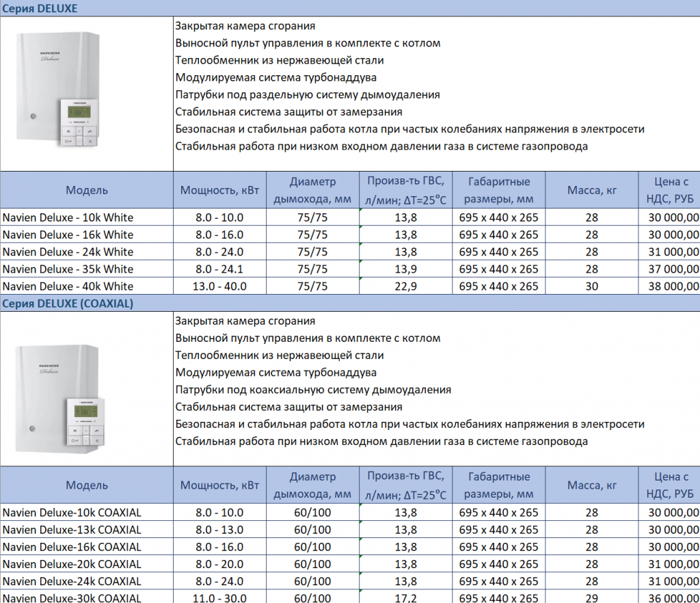
Task: Select model cell 'Navien Deluxe-30k COAXIAL'
Action: pos(87,598)
